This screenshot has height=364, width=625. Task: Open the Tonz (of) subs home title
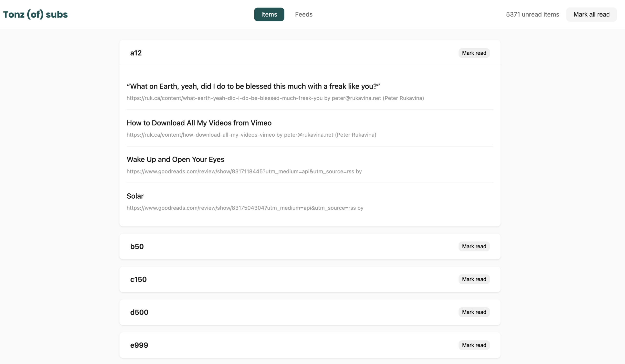click(35, 14)
